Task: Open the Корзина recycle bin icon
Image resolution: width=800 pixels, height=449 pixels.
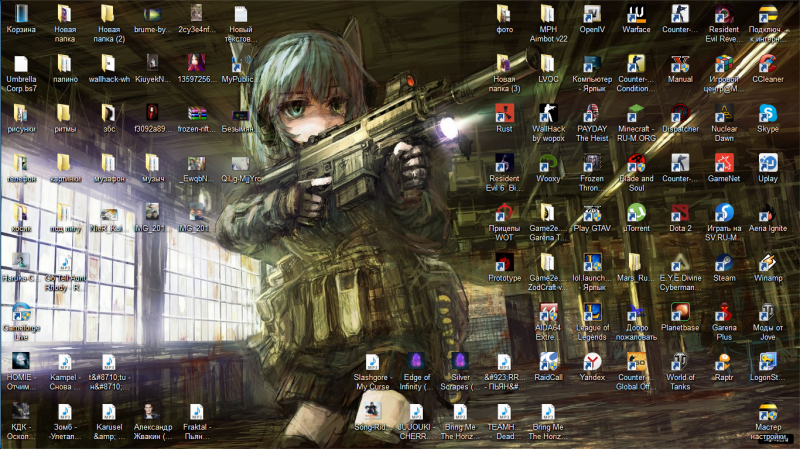Action: click(21, 14)
